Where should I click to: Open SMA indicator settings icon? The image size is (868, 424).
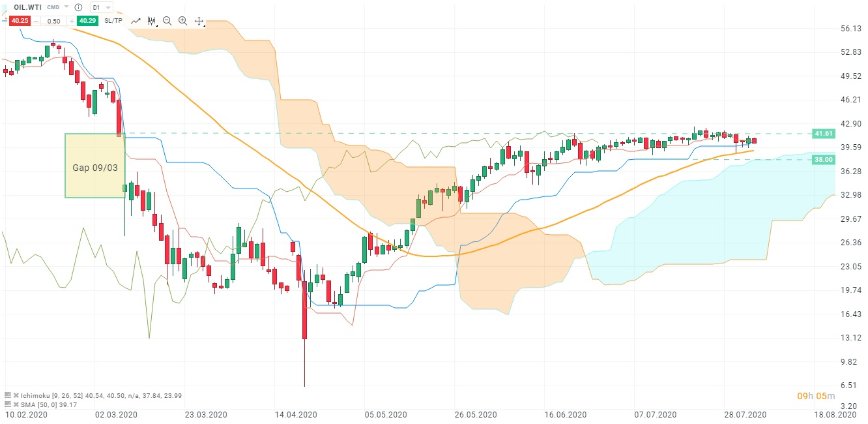pyautogui.click(x=7, y=404)
